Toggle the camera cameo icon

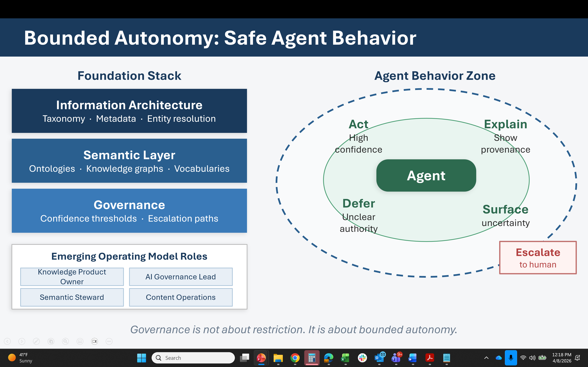(x=94, y=341)
